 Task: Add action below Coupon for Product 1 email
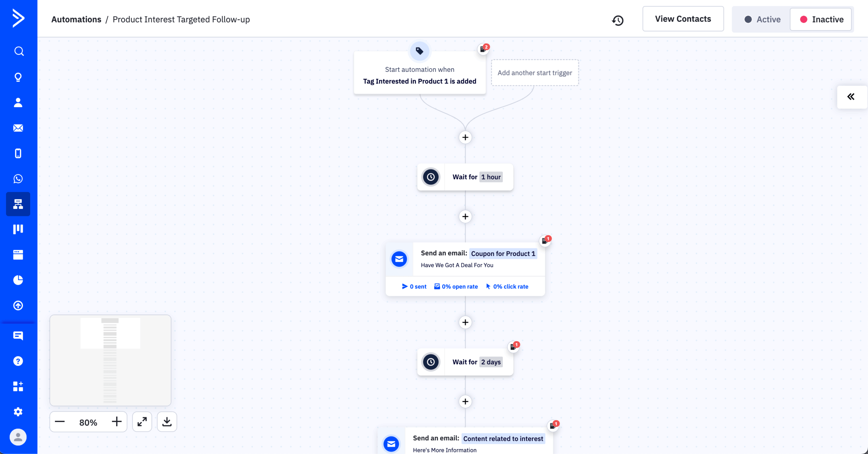click(465, 322)
